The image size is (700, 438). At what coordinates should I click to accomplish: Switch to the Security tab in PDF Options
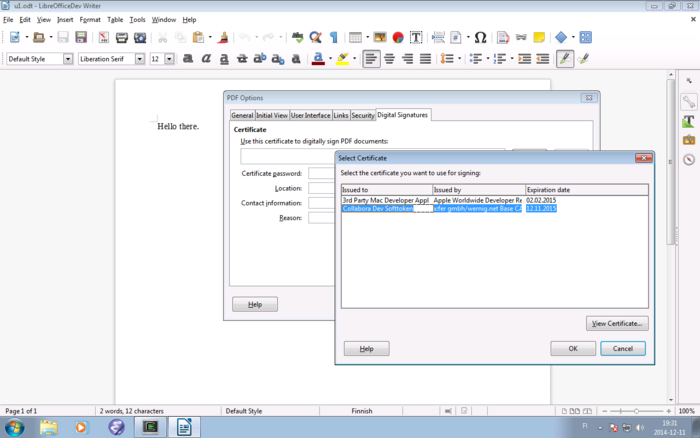(362, 116)
